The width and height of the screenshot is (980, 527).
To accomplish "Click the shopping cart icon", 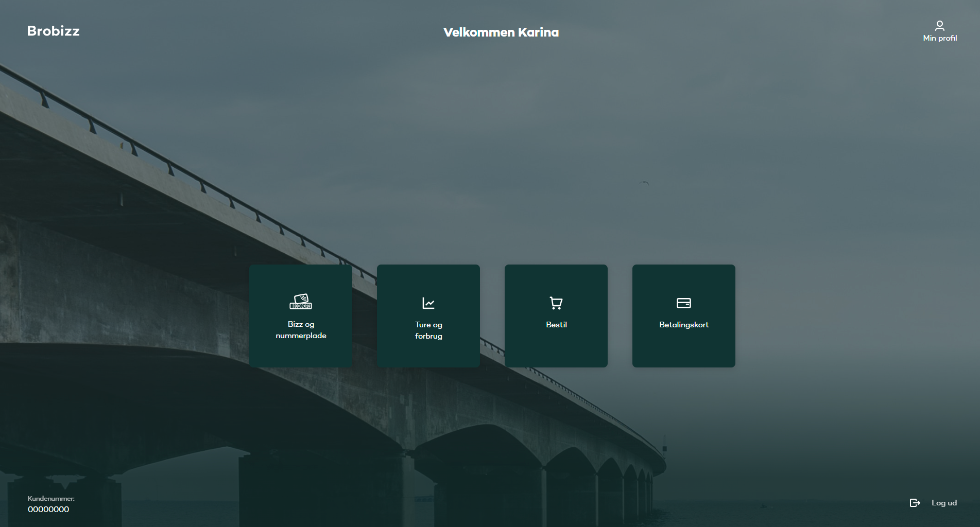I will coord(556,303).
